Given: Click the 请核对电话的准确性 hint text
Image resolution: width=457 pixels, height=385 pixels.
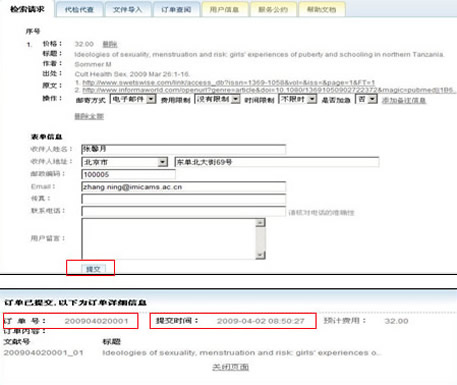Looking at the screenshot, I should coord(321,212).
